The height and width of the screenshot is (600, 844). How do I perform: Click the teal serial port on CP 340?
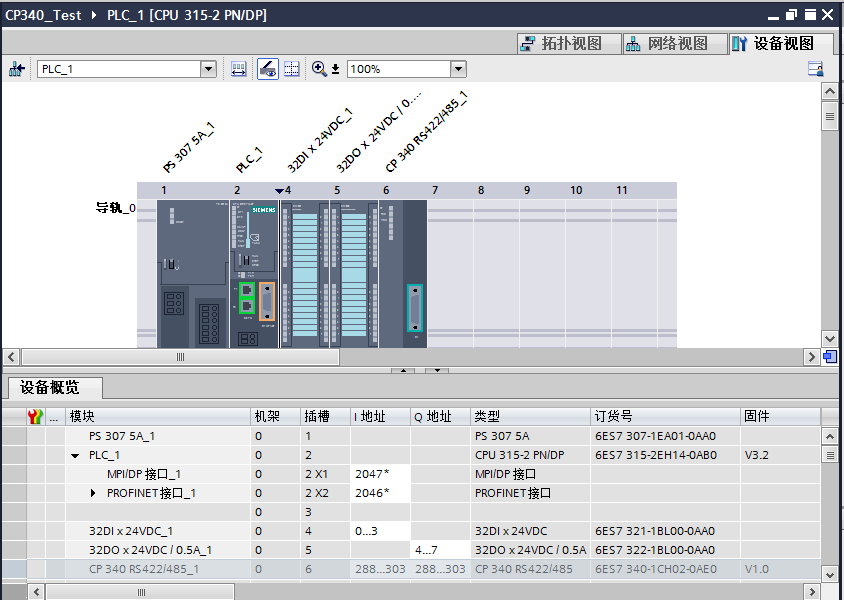[414, 308]
